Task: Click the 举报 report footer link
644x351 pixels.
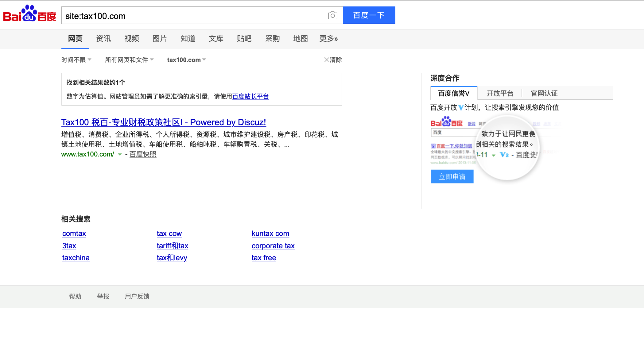Action: tap(103, 296)
